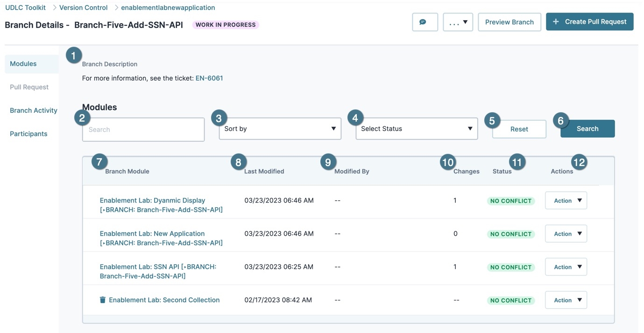Image resolution: width=644 pixels, height=333 pixels.
Task: Click the Actions column header
Action: point(562,171)
